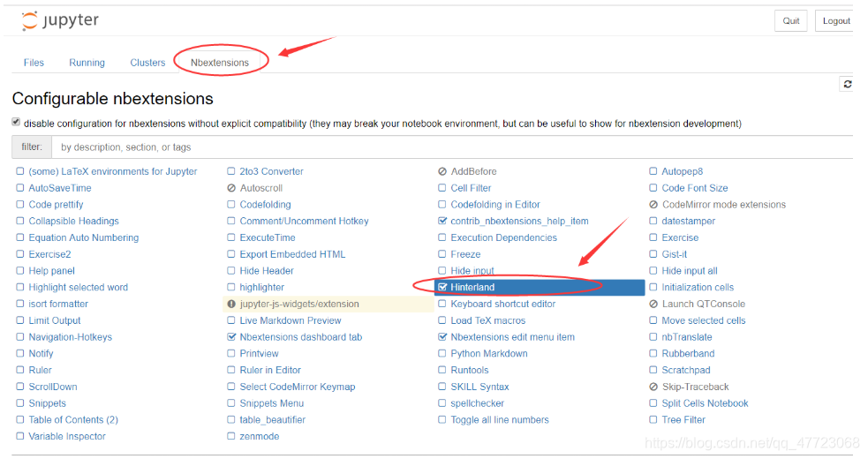Open the Snippets Menu extension link
Viewport: 868px width, 459px height.
coord(272,403)
